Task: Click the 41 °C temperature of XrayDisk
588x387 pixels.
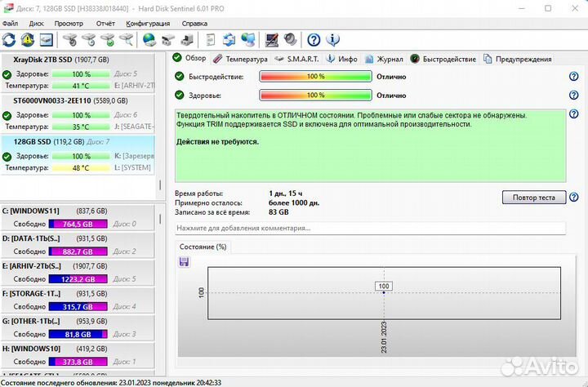Action: pos(81,86)
